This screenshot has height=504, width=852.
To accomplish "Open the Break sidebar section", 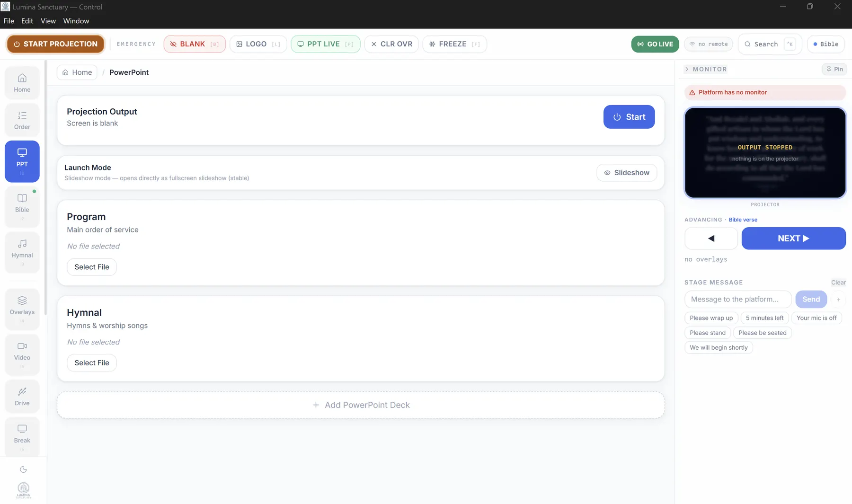I will (22, 437).
